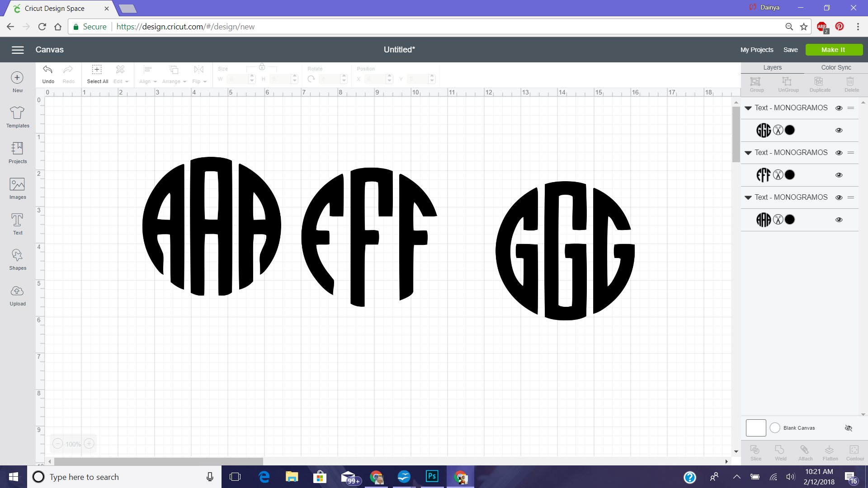Toggle visibility of the AAA sublayer
868x488 pixels.
tap(839, 220)
